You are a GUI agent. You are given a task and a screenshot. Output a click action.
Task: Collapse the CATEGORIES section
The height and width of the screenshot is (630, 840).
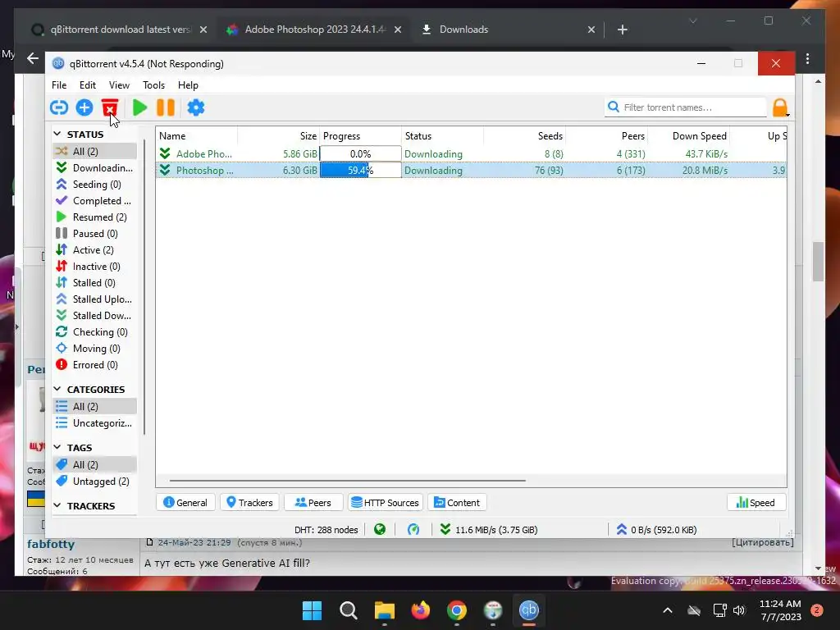tap(57, 389)
